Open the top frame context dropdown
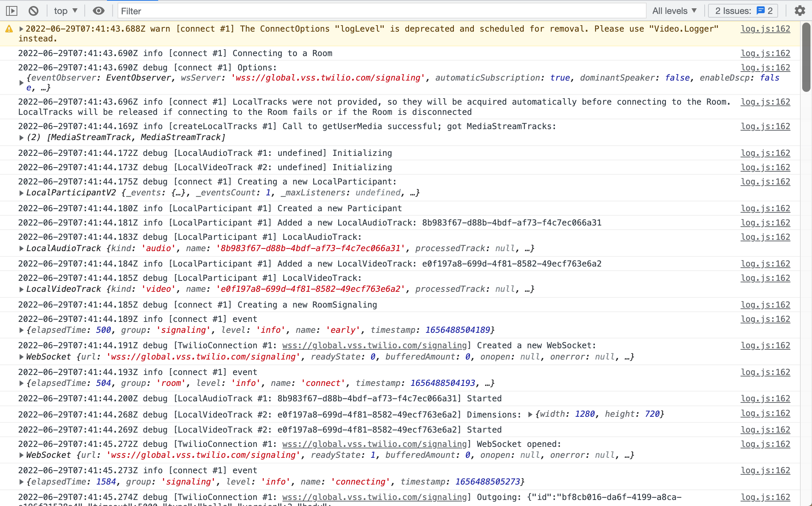This screenshot has height=506, width=812. 65,11
